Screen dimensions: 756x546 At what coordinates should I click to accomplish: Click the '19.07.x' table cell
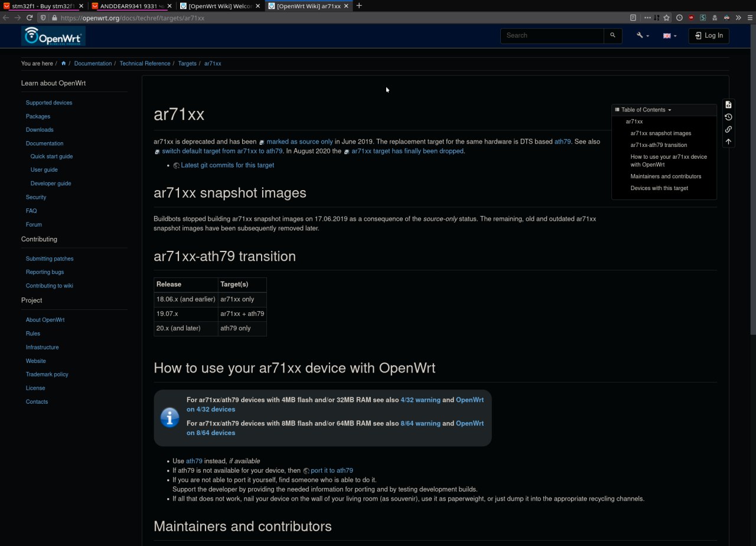[x=186, y=314]
